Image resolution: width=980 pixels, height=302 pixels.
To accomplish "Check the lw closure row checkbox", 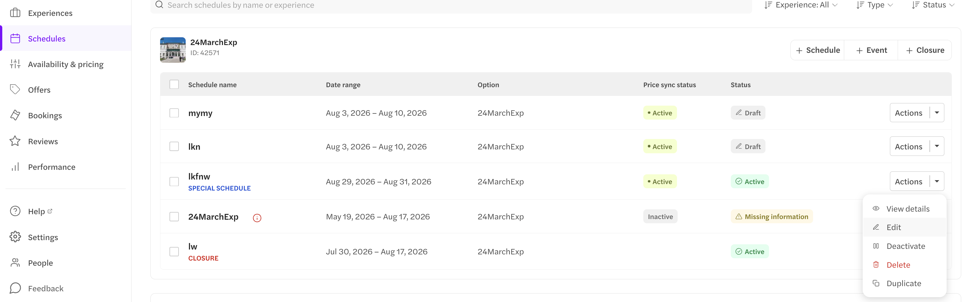I will pyautogui.click(x=174, y=251).
